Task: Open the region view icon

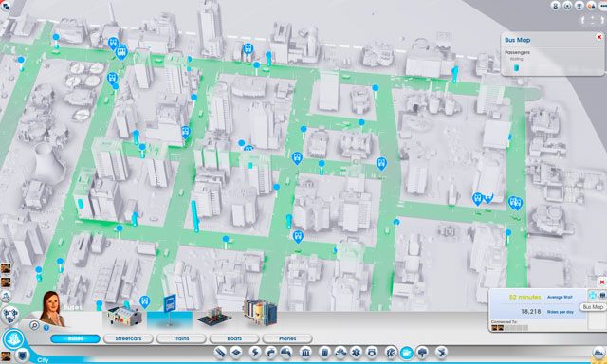Action: point(10,316)
